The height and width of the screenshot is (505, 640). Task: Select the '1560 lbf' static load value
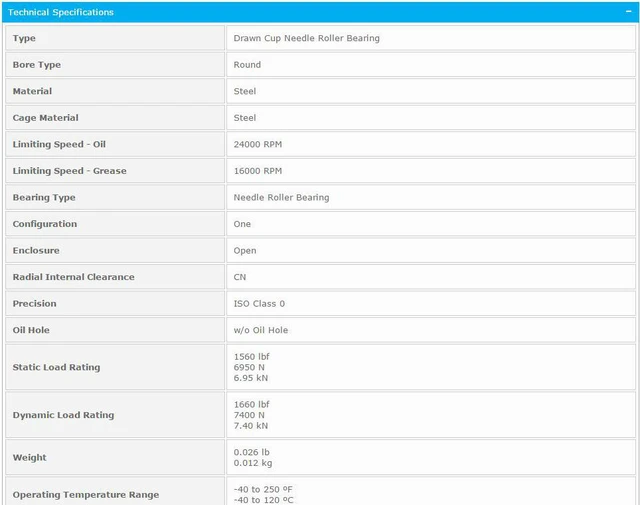[251, 356]
